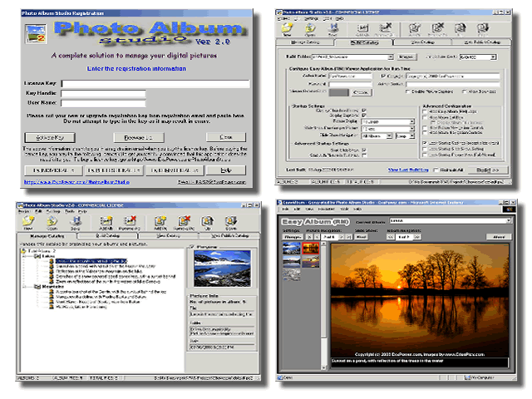Screen dimensions: 532x399
Task: Open the Picture Display dropdown
Action: point(412,121)
